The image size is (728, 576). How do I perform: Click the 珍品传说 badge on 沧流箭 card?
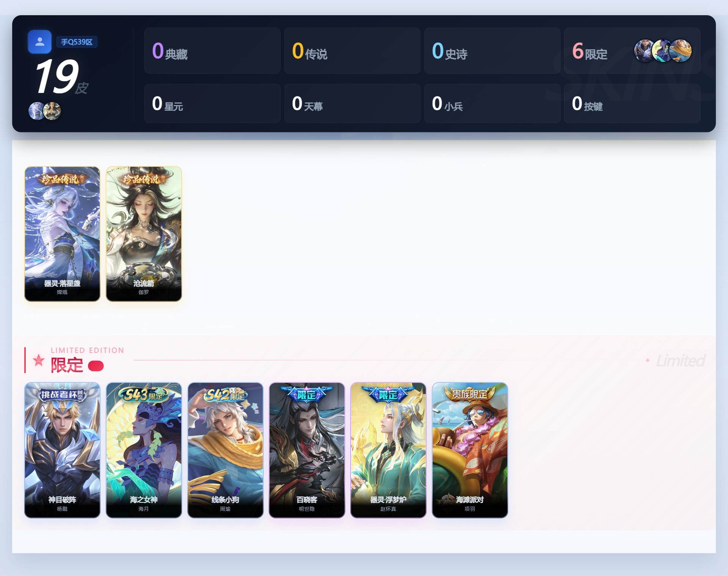point(144,179)
